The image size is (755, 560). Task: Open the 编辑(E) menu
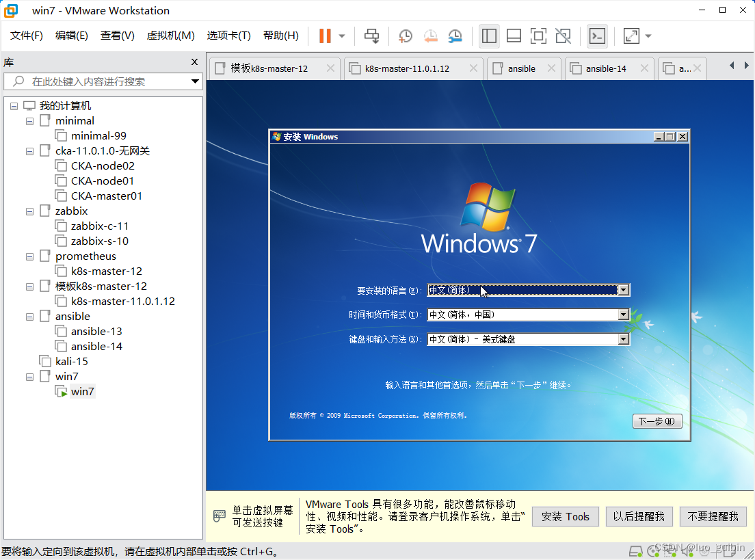coord(71,36)
